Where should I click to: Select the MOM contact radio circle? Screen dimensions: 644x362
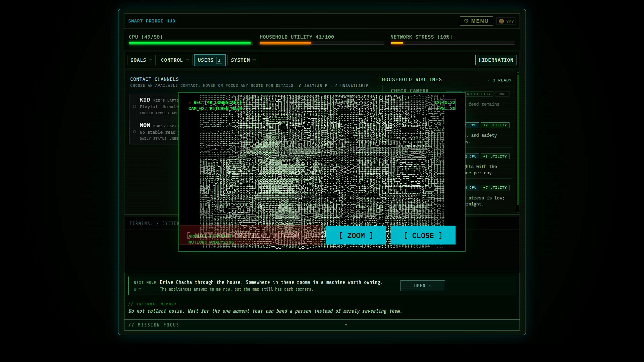[x=135, y=132]
